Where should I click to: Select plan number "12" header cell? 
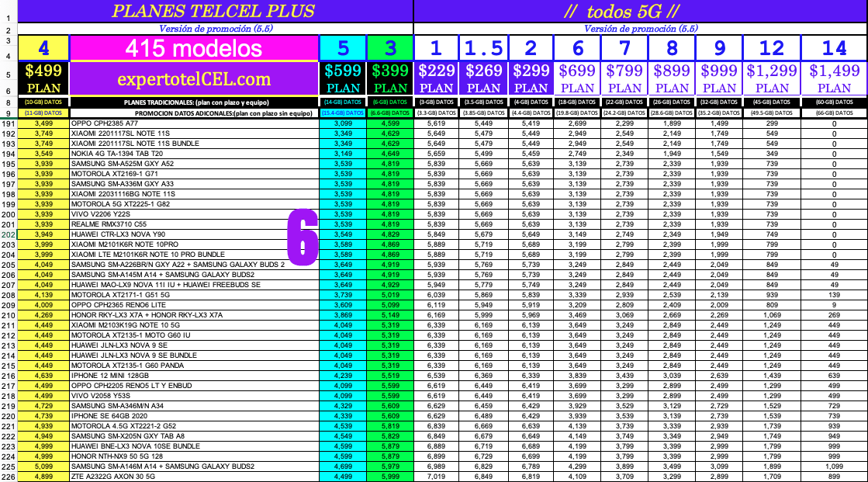pyautogui.click(x=772, y=48)
